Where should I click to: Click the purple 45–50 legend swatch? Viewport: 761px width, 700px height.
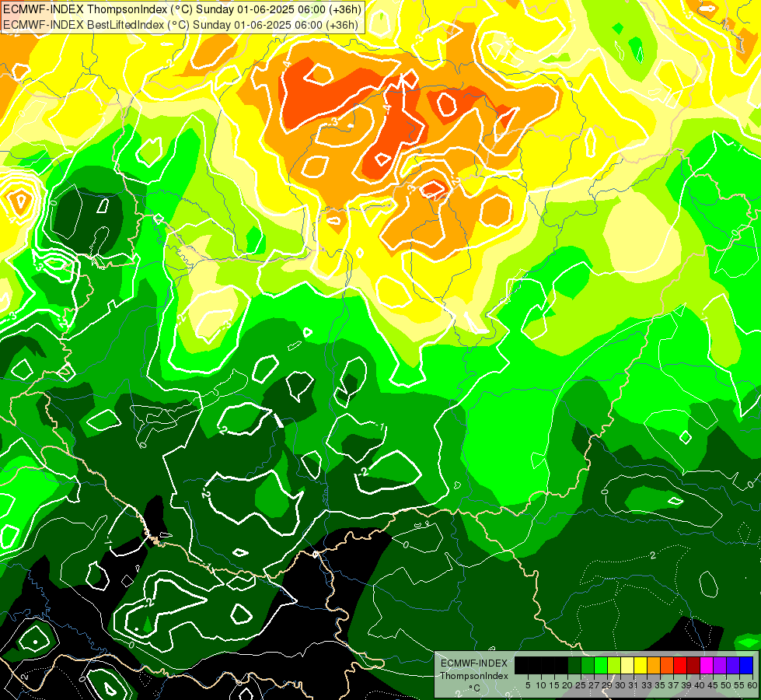[x=720, y=665]
